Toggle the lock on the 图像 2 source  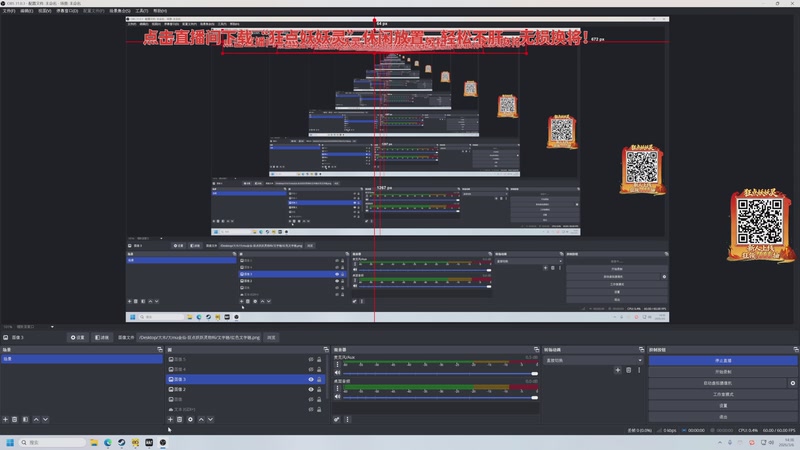point(319,389)
